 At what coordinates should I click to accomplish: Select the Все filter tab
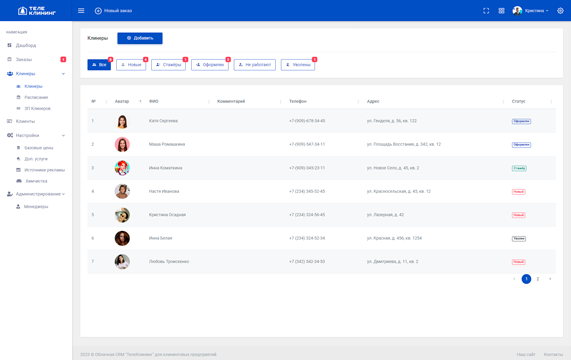click(x=99, y=65)
